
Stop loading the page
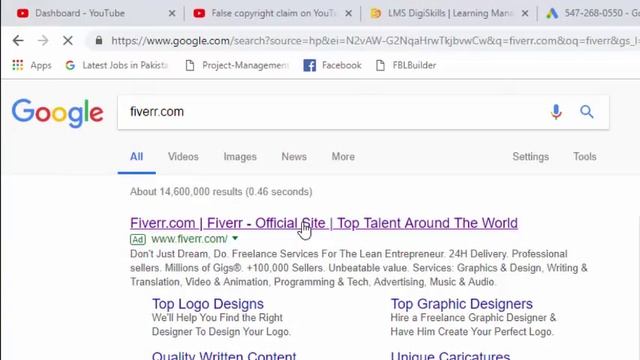(x=68, y=40)
